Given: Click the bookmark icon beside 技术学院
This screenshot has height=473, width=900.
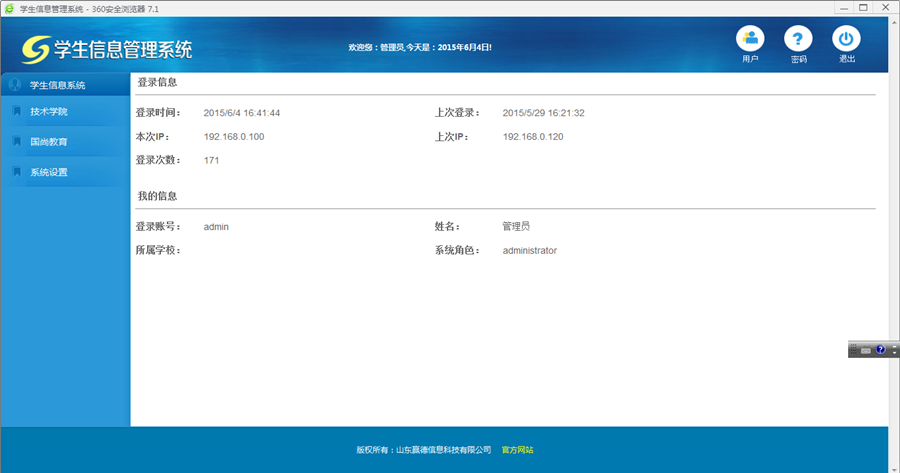Looking at the screenshot, I should (x=16, y=111).
